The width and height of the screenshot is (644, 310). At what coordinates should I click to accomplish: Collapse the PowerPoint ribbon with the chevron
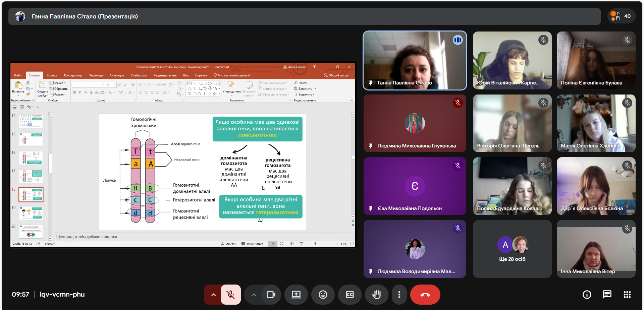click(352, 100)
